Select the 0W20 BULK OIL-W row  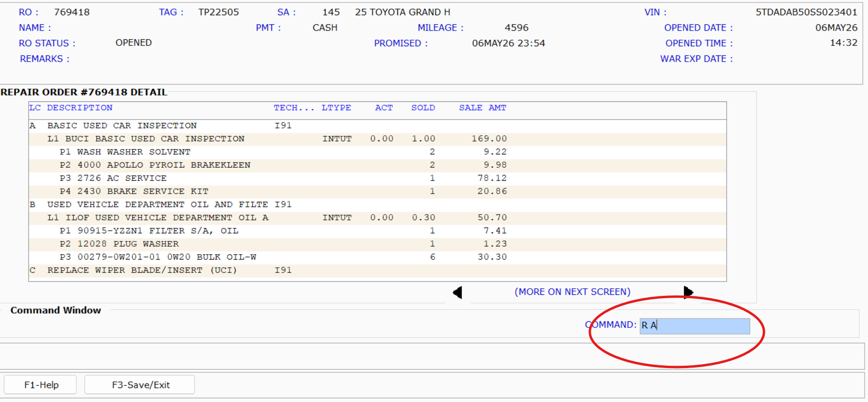pos(377,257)
